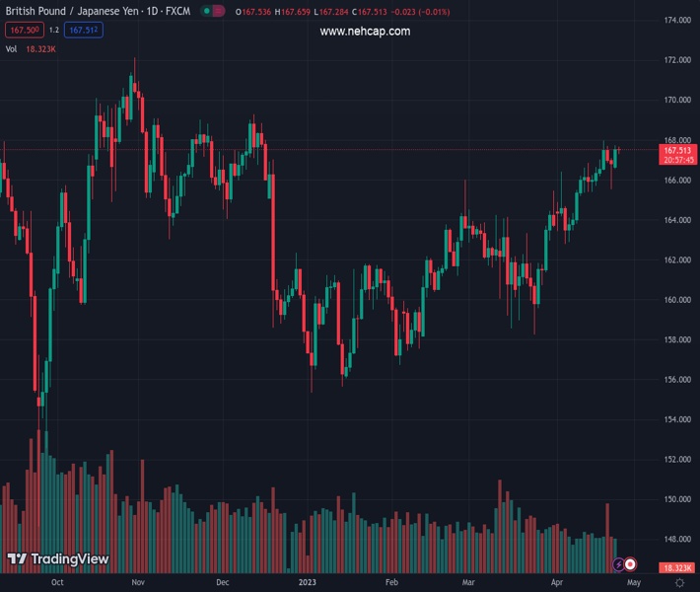Click the 148.000 price axis label
The height and width of the screenshot is (592, 700).
pos(677,539)
